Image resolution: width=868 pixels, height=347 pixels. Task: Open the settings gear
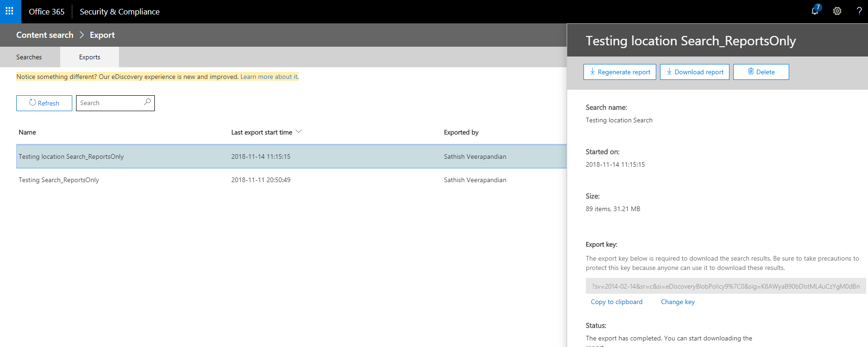coord(837,11)
